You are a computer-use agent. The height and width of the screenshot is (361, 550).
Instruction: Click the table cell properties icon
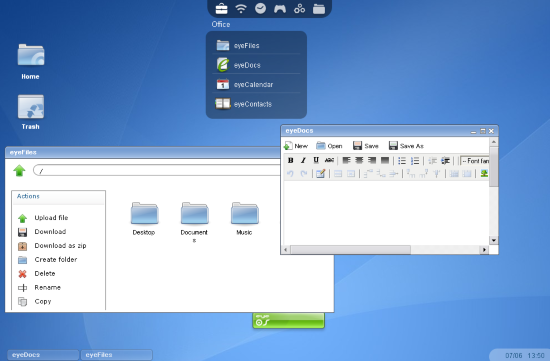tap(351, 174)
